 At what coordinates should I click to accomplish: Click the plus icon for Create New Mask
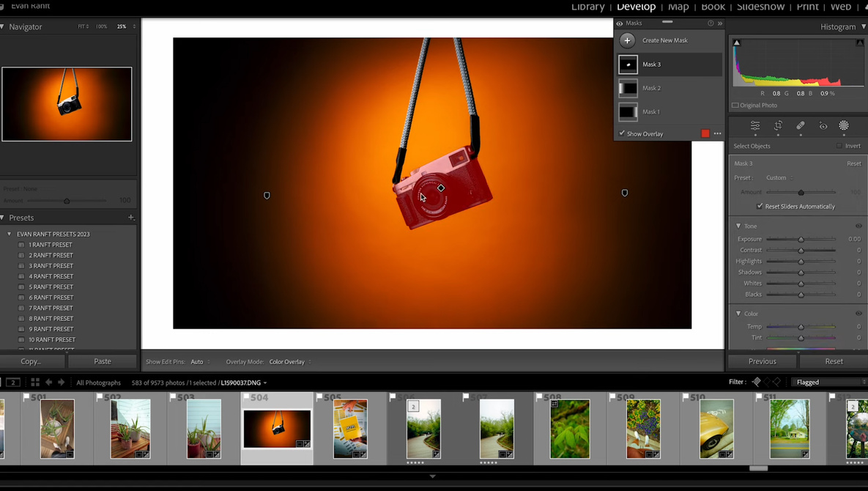628,40
